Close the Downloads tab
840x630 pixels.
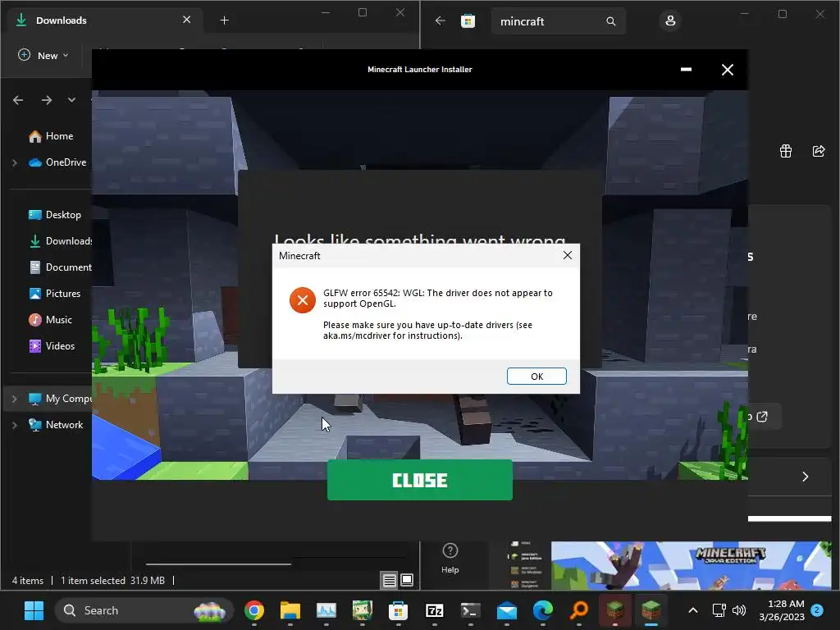pos(186,20)
